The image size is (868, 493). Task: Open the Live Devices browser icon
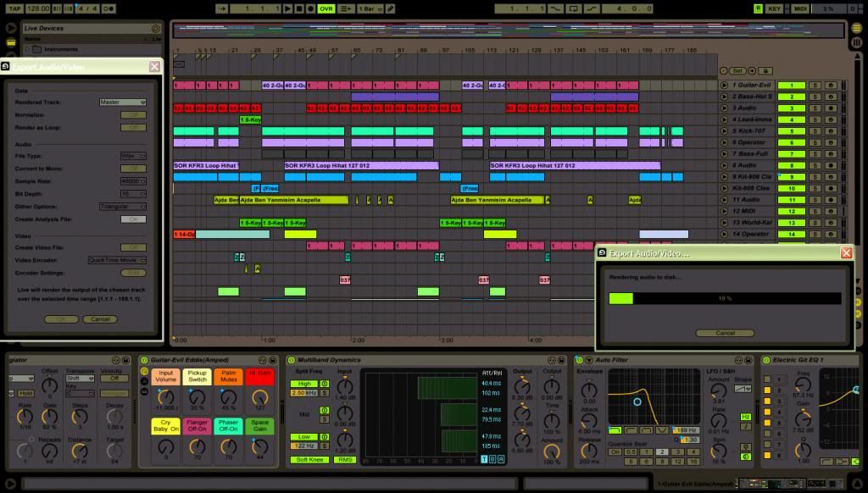(x=10, y=42)
